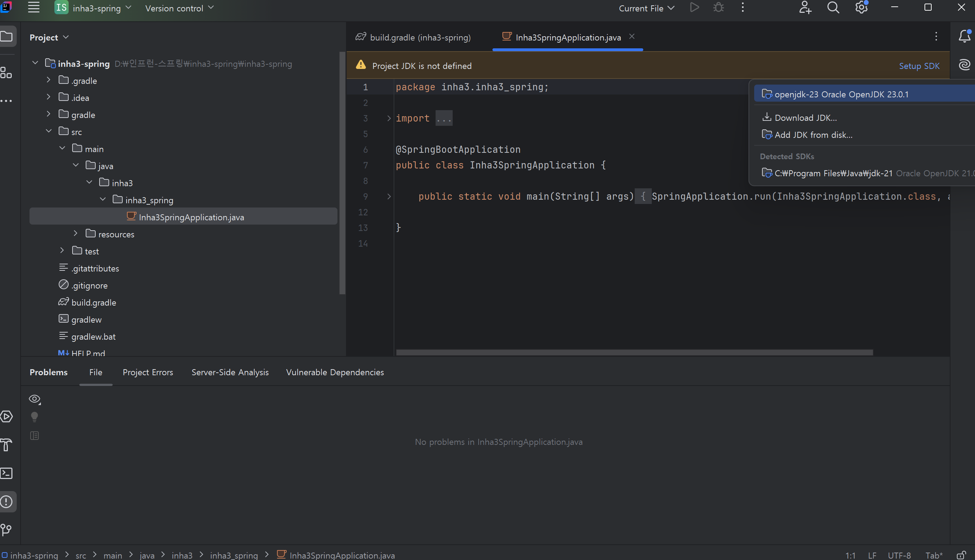Expand gradle folder

coord(48,114)
